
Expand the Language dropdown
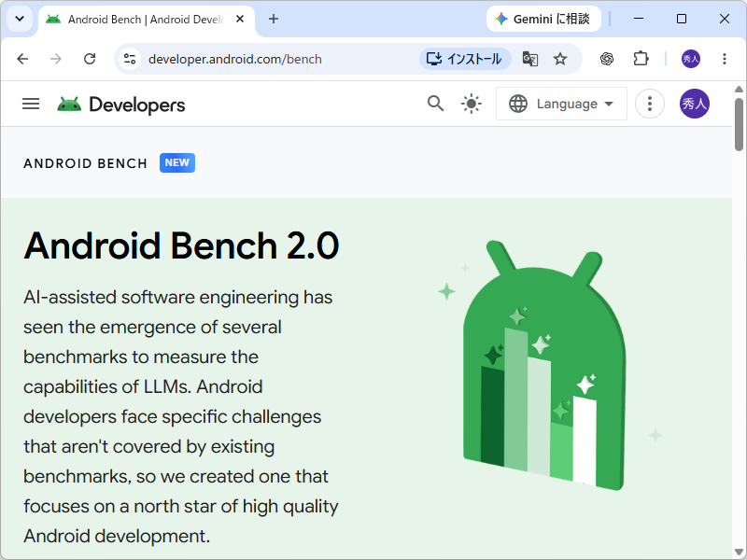point(561,104)
